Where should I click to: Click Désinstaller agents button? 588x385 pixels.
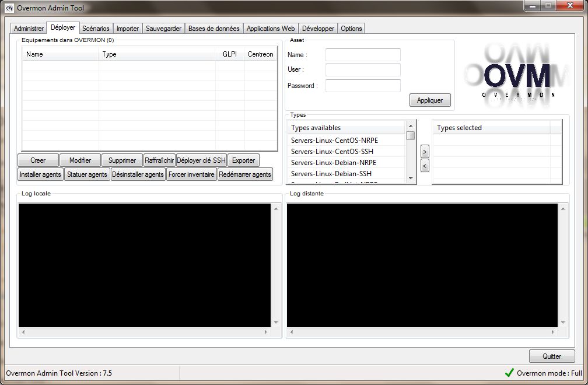pos(138,174)
